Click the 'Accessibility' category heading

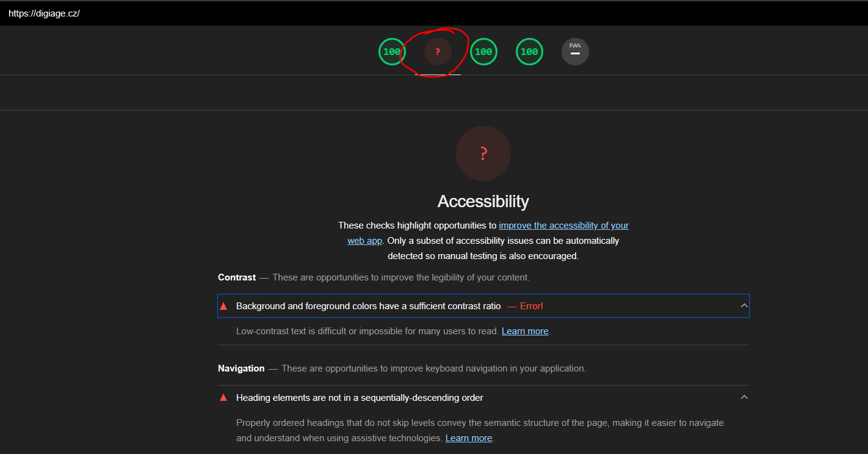click(x=483, y=201)
